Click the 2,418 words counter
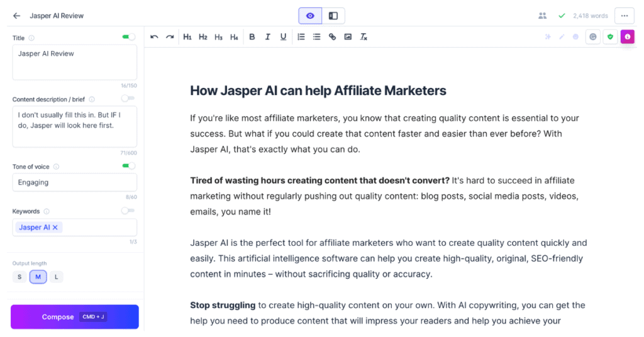 590,16
